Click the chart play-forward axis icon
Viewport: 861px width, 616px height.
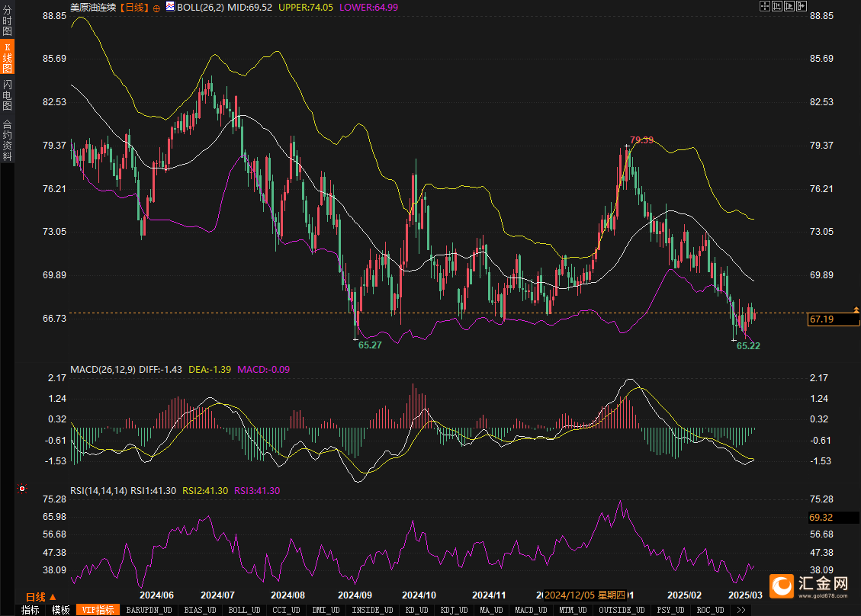click(789, 6)
